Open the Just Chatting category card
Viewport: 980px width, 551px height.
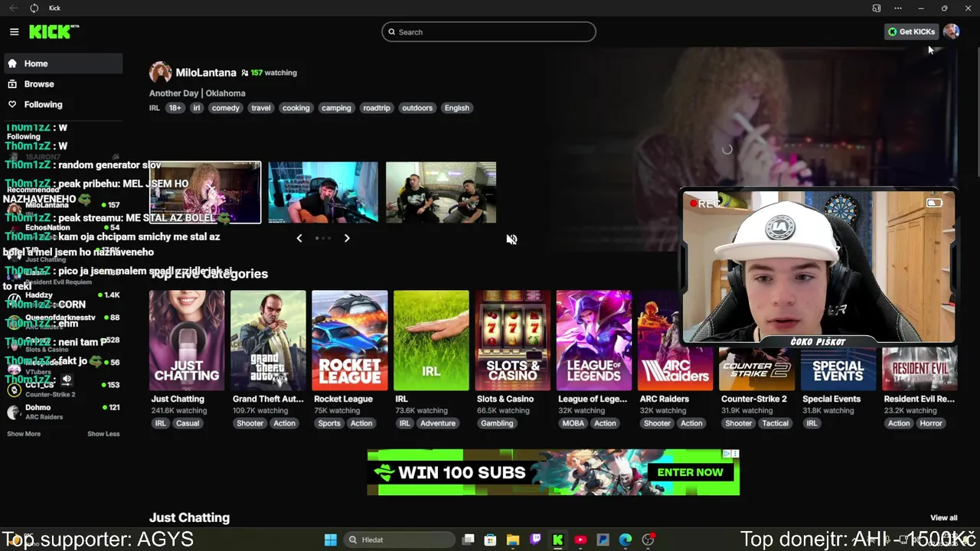coord(187,340)
